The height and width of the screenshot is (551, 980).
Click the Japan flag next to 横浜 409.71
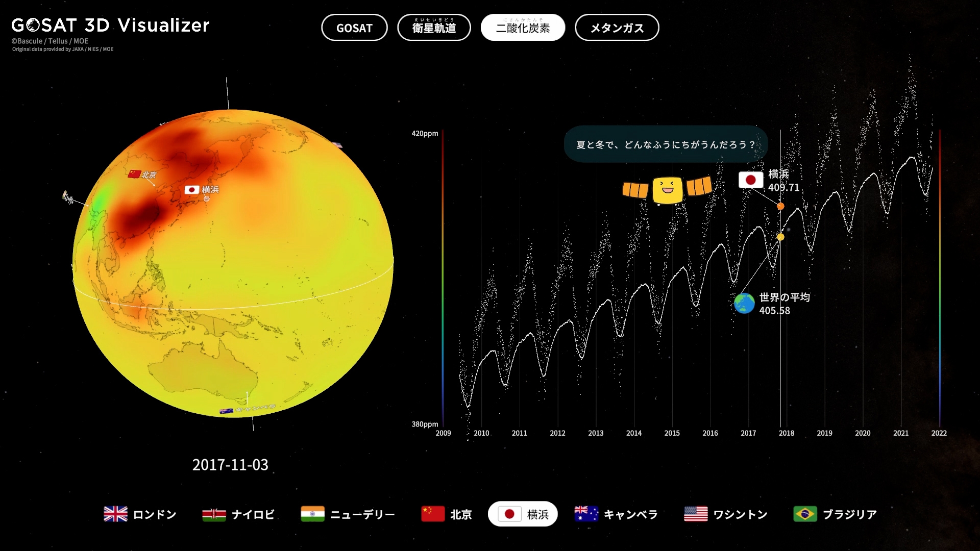[x=751, y=180]
